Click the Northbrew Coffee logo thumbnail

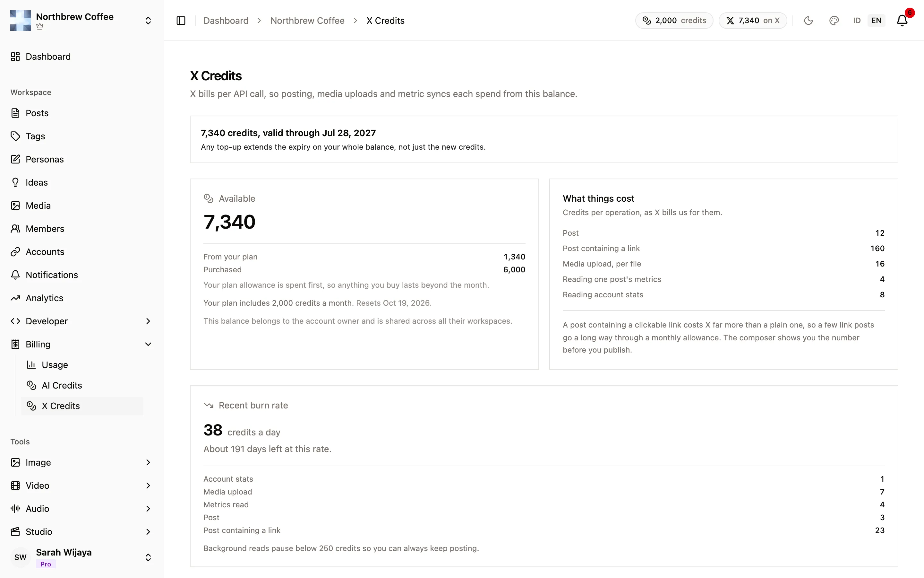point(21,21)
